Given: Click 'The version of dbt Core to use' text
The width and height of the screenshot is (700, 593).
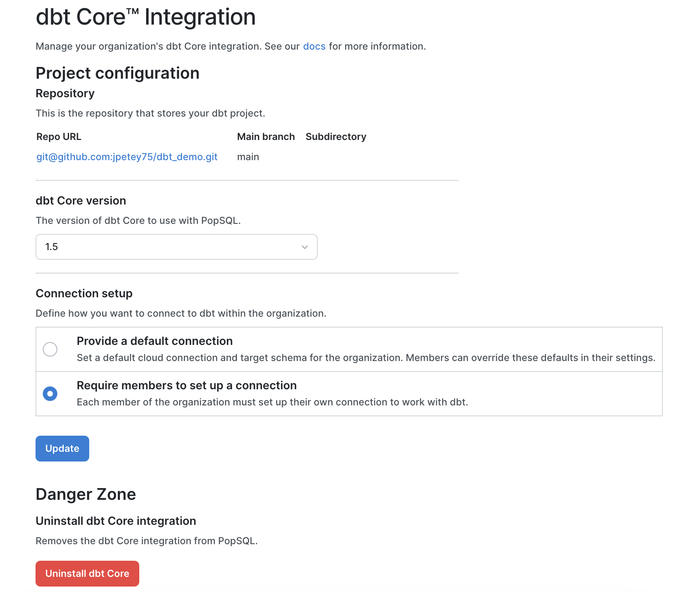Looking at the screenshot, I should click(138, 221).
